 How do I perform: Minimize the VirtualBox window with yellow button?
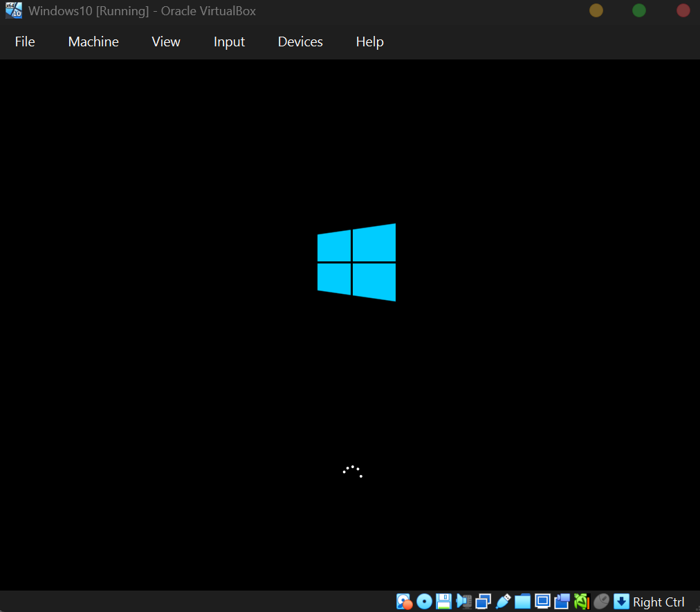[x=596, y=10]
